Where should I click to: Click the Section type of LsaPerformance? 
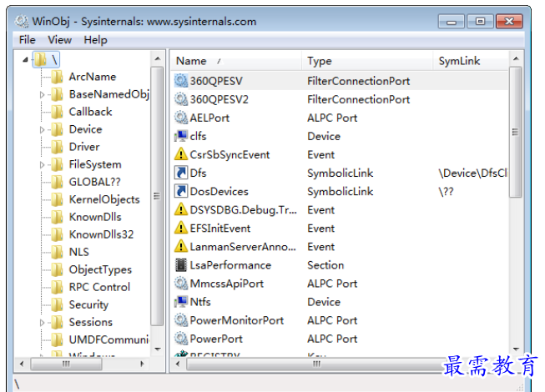[x=325, y=265]
